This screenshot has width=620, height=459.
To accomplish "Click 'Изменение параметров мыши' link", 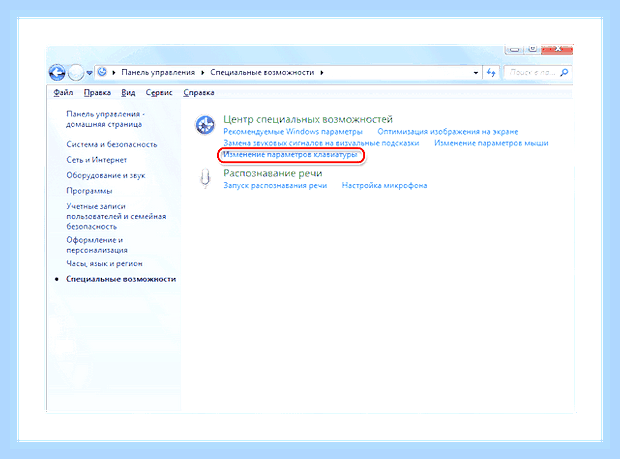I will (x=491, y=143).
